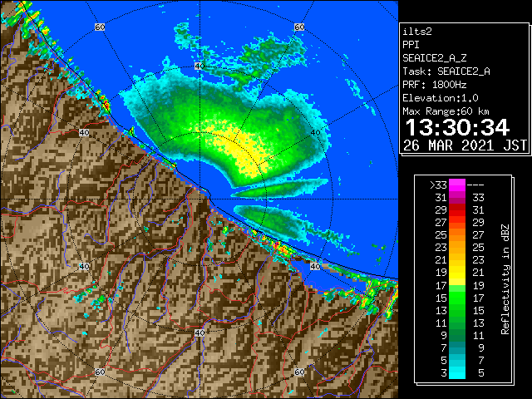The image size is (532, 399).
Task: Click the '3' label at legend bottom
Action: (444, 373)
